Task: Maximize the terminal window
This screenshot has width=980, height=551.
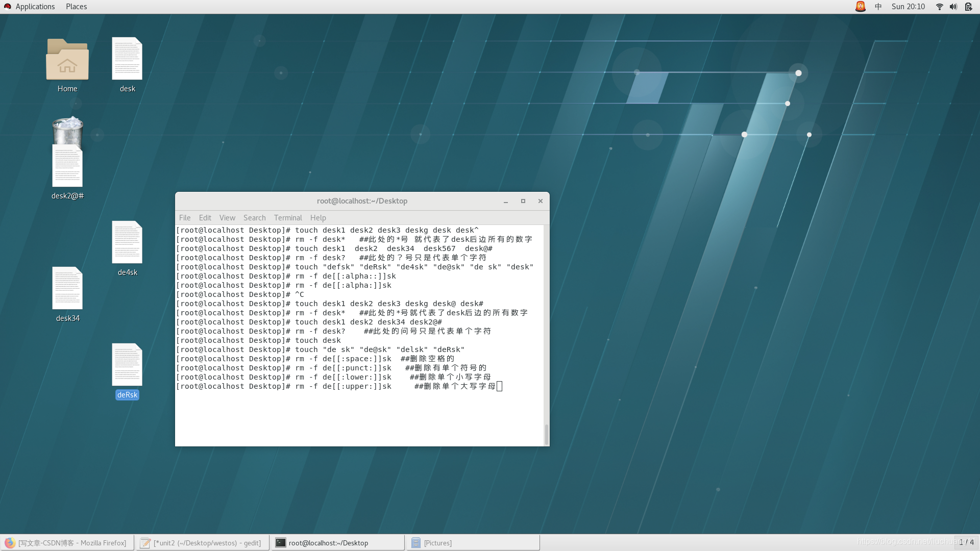Action: (x=523, y=202)
